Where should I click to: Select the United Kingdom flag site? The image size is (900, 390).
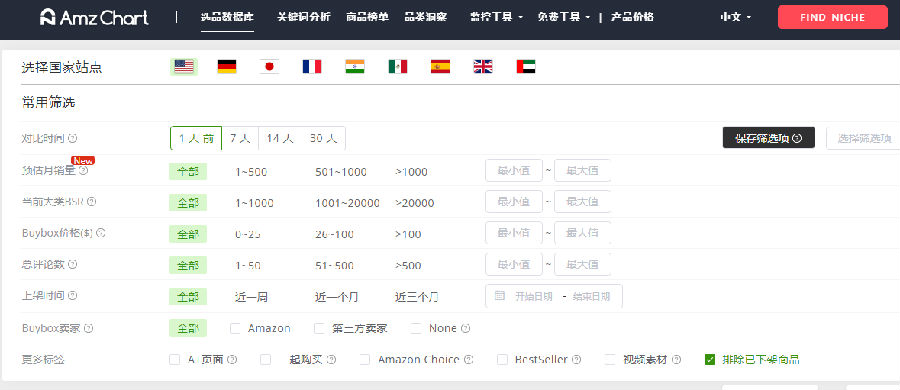tap(483, 67)
